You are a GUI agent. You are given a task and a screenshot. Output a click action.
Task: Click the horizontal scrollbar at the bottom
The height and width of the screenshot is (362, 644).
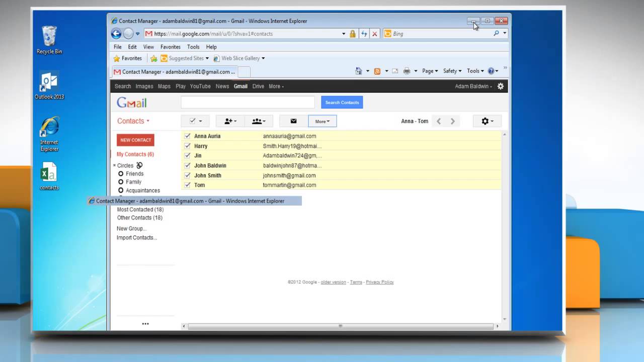pos(340,326)
